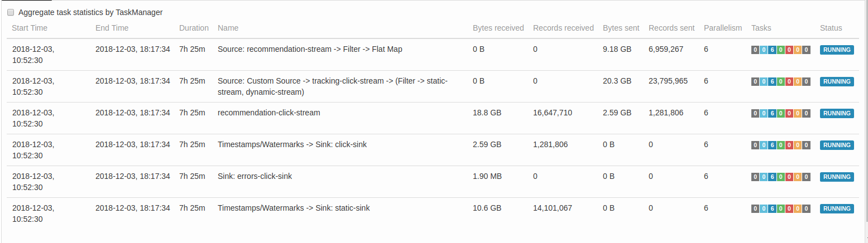Open Source: recommendation-stream -> Filter -> Flat Map
Image resolution: width=868 pixels, height=243 pixels.
310,49
